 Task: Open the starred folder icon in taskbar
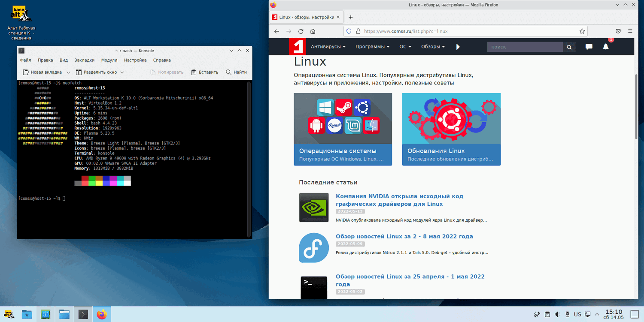coord(27,314)
